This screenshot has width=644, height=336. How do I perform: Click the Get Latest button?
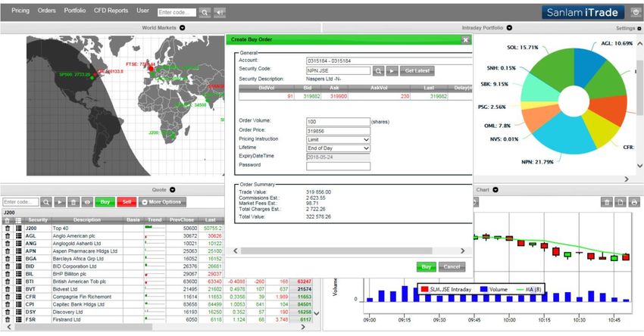click(417, 71)
